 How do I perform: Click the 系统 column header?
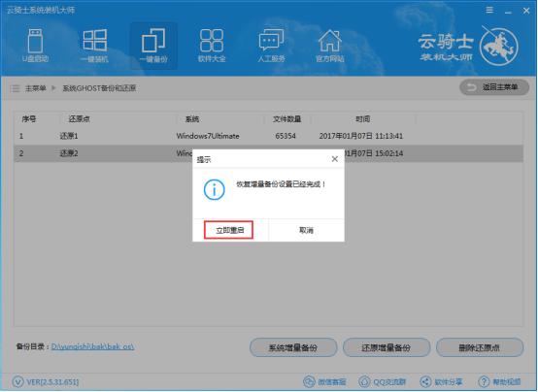(192, 119)
